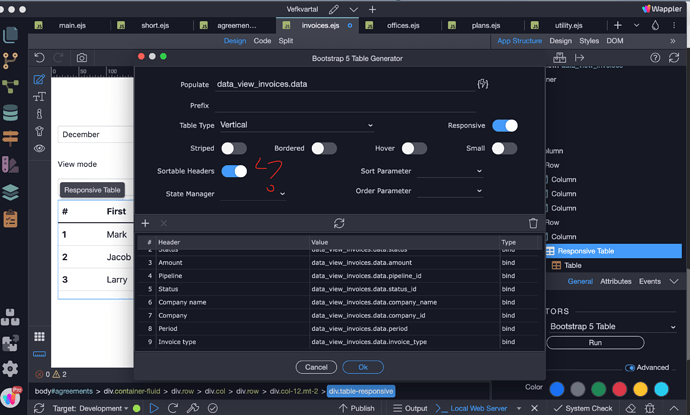Image resolution: width=690 pixels, height=415 pixels.
Task: Click the Run button for generator
Action: 595,342
